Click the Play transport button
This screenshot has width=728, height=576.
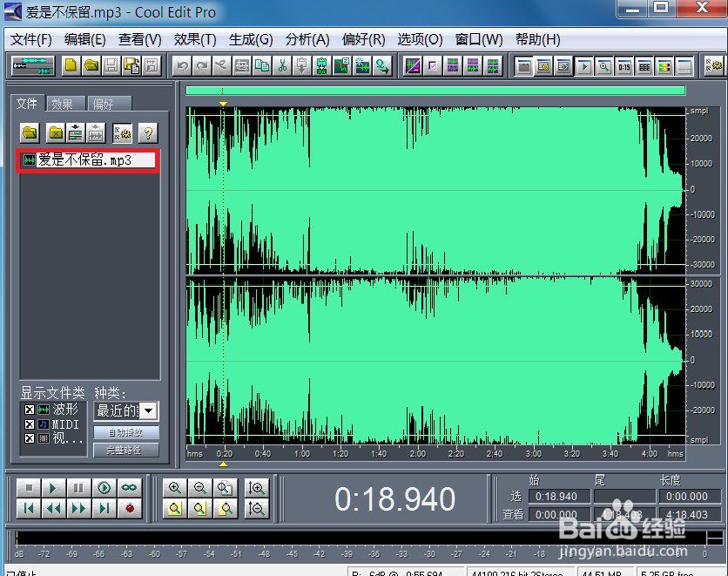[54, 488]
